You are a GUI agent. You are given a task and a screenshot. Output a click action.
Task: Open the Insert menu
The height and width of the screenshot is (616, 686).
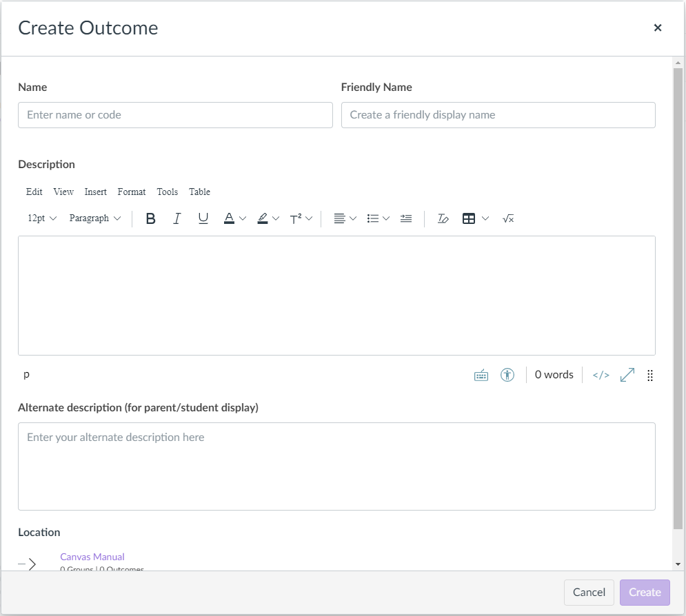pyautogui.click(x=96, y=192)
